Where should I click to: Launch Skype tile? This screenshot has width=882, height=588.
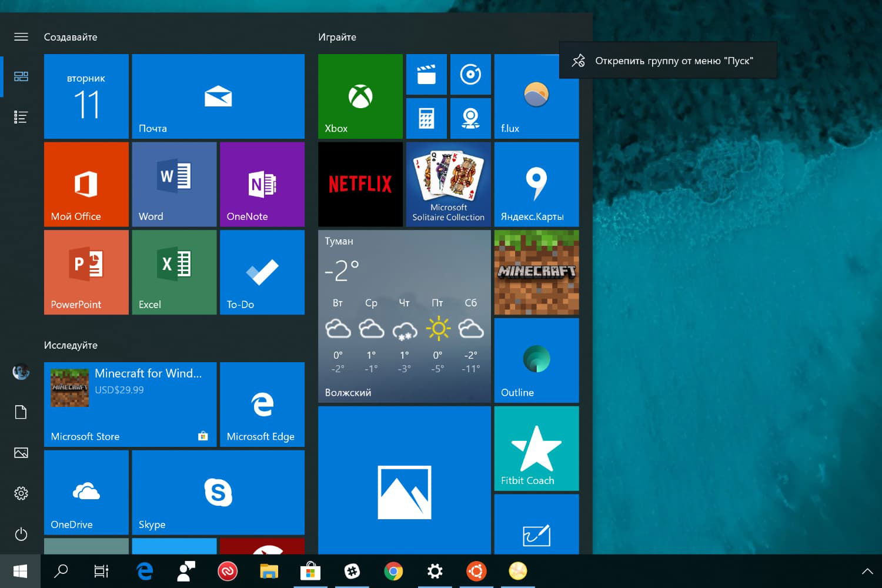pyautogui.click(x=218, y=492)
